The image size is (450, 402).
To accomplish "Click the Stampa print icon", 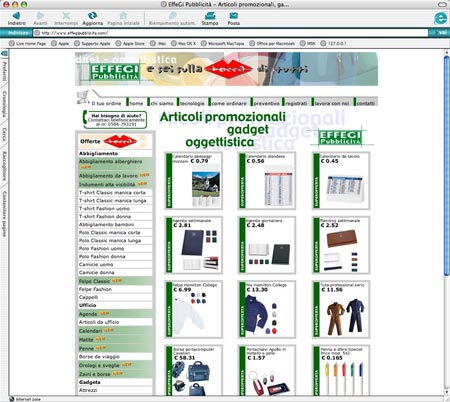I will 210,16.
